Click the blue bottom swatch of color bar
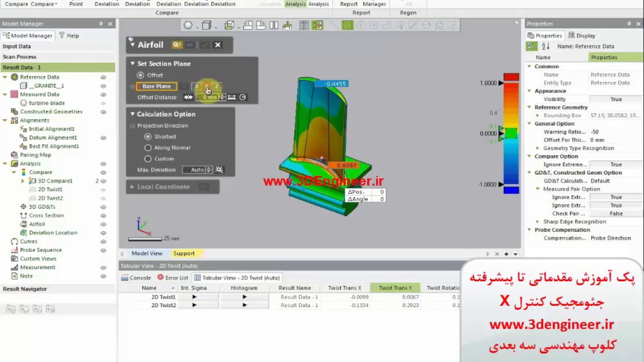This screenshot has height=362, width=644. pyautogui.click(x=511, y=190)
